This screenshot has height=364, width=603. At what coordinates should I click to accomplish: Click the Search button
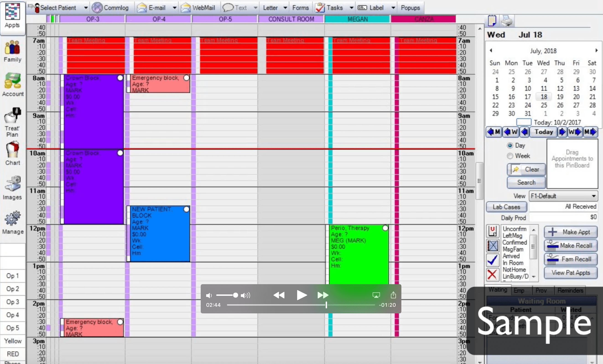(x=526, y=183)
